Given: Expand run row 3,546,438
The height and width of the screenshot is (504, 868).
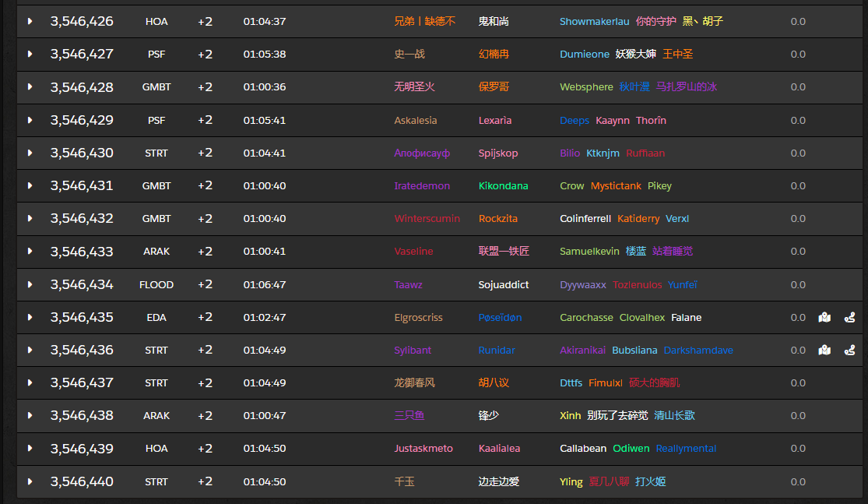Looking at the screenshot, I should (30, 415).
